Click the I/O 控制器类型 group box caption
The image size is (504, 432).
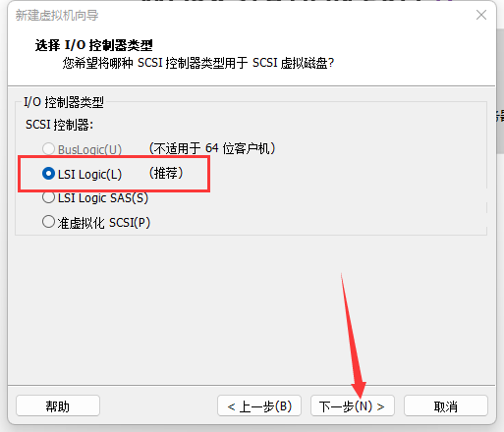tap(64, 102)
